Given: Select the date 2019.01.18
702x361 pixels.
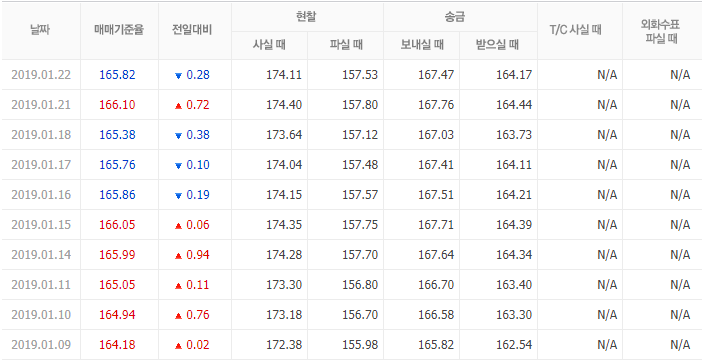Looking at the screenshot, I should coord(41,135).
